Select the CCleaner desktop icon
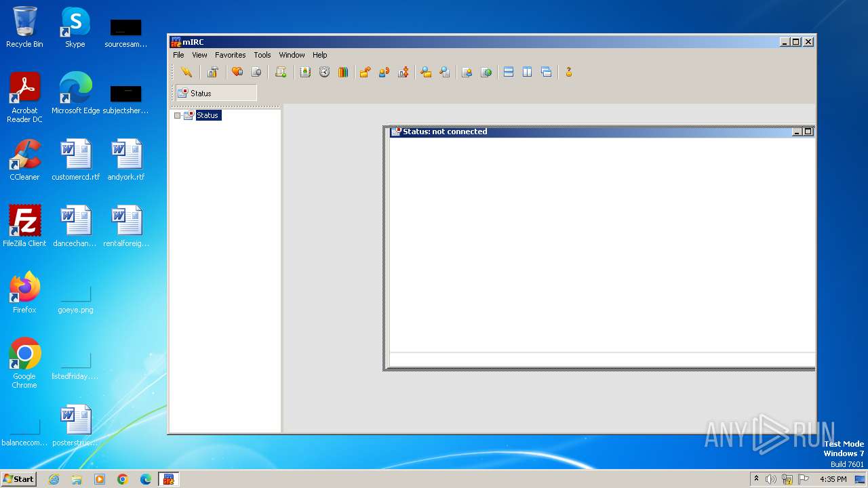Image resolution: width=868 pixels, height=488 pixels. [24, 160]
